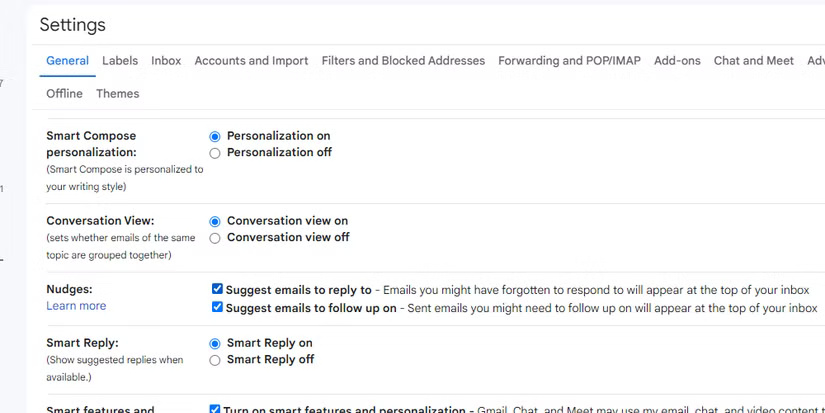This screenshot has height=413, width=825.
Task: Select Conversation view off option
Action: coord(215,238)
